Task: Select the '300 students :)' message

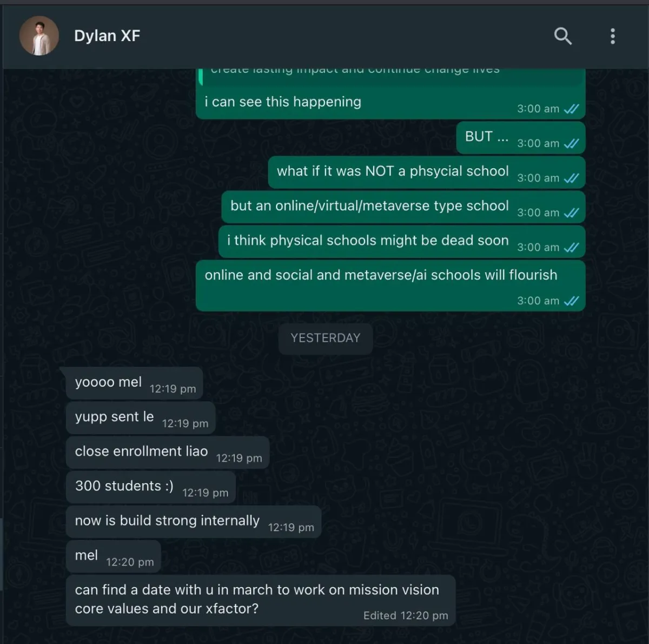Action: pyautogui.click(x=151, y=487)
